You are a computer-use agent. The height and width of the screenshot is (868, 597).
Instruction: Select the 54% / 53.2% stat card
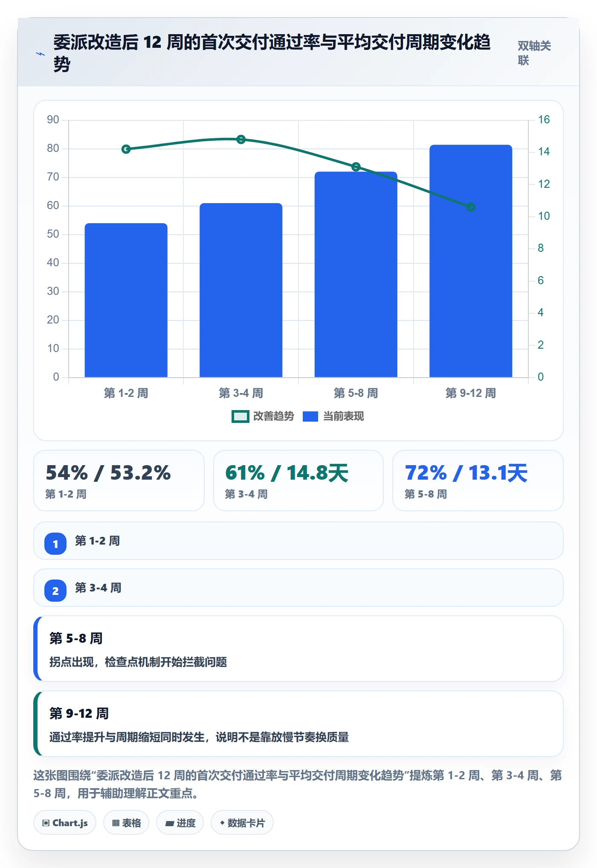pyautogui.click(x=119, y=481)
